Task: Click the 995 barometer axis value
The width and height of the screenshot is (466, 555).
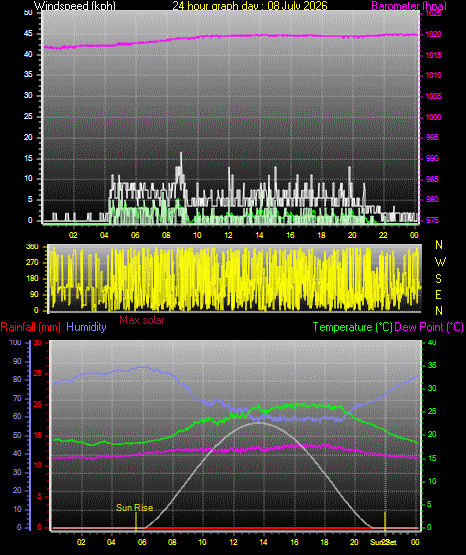Action: (x=432, y=137)
